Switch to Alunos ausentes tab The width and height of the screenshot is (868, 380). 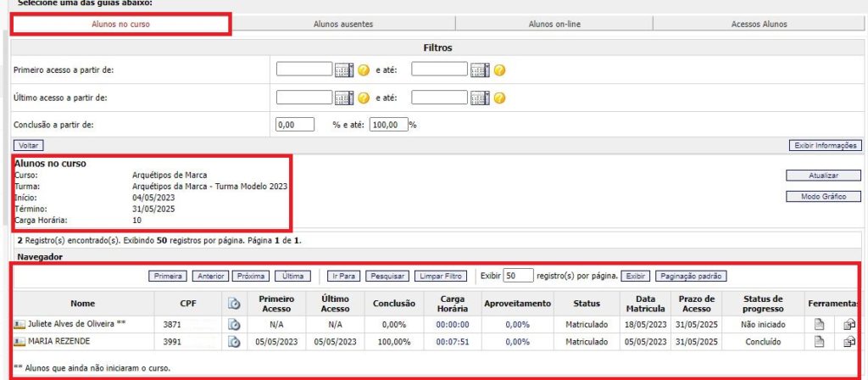[x=343, y=25]
